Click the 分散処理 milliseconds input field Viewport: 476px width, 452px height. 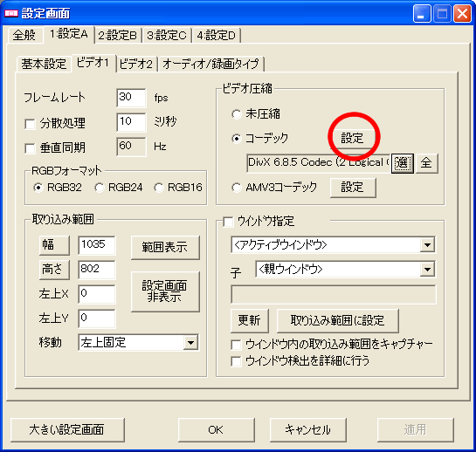[x=131, y=122]
